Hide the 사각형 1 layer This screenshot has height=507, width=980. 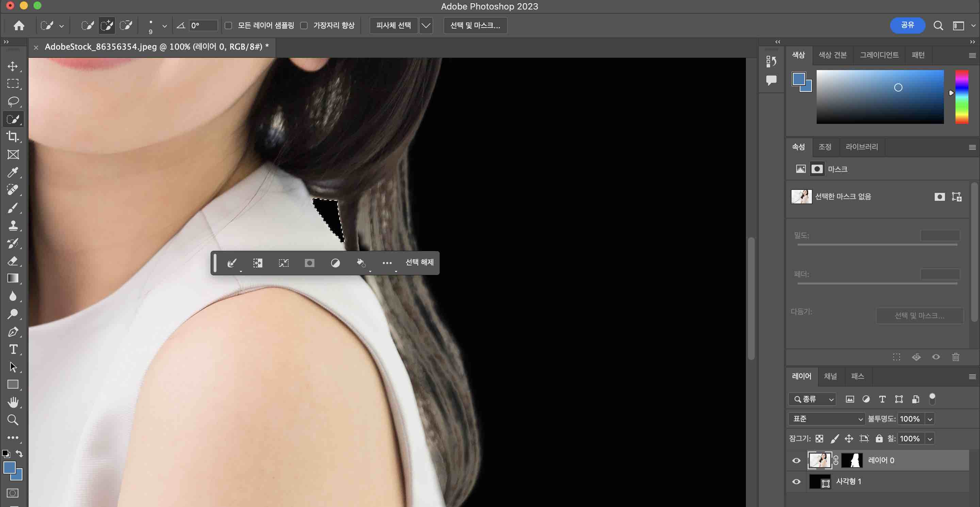click(x=796, y=481)
